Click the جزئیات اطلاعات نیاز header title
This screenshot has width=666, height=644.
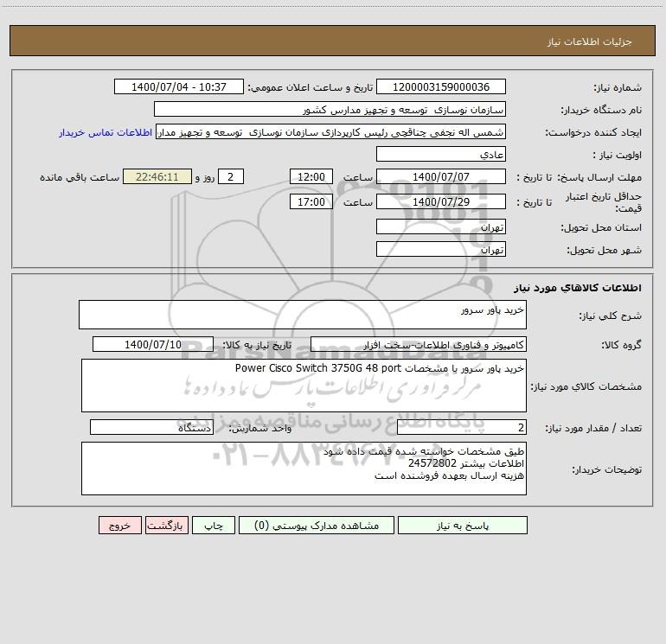point(590,41)
